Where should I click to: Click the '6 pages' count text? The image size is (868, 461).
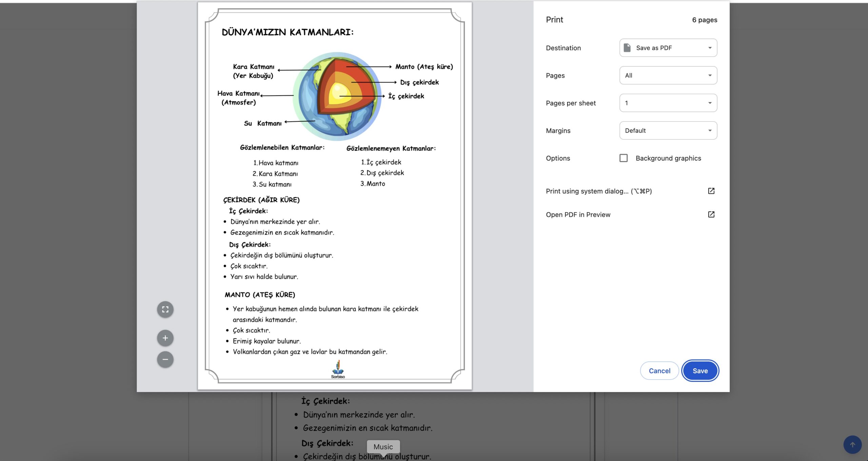(705, 20)
